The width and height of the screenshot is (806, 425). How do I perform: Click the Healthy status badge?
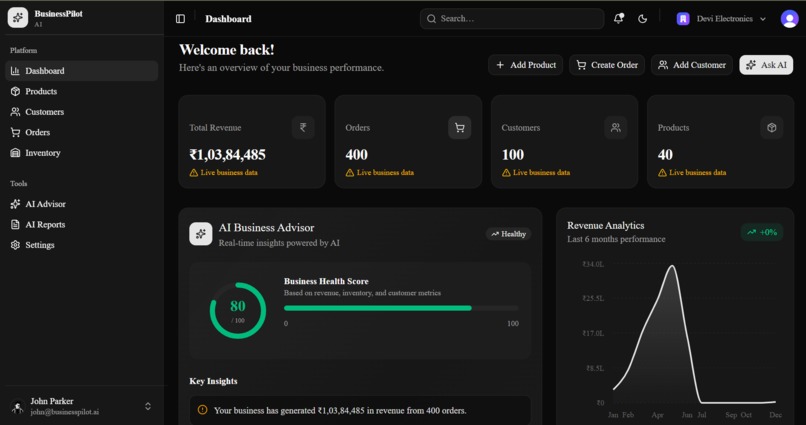pos(508,234)
